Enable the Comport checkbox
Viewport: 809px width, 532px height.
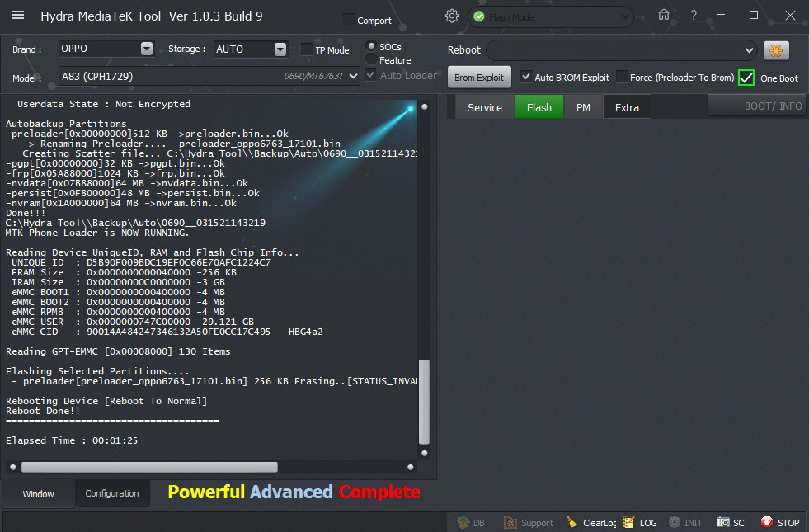pyautogui.click(x=349, y=20)
